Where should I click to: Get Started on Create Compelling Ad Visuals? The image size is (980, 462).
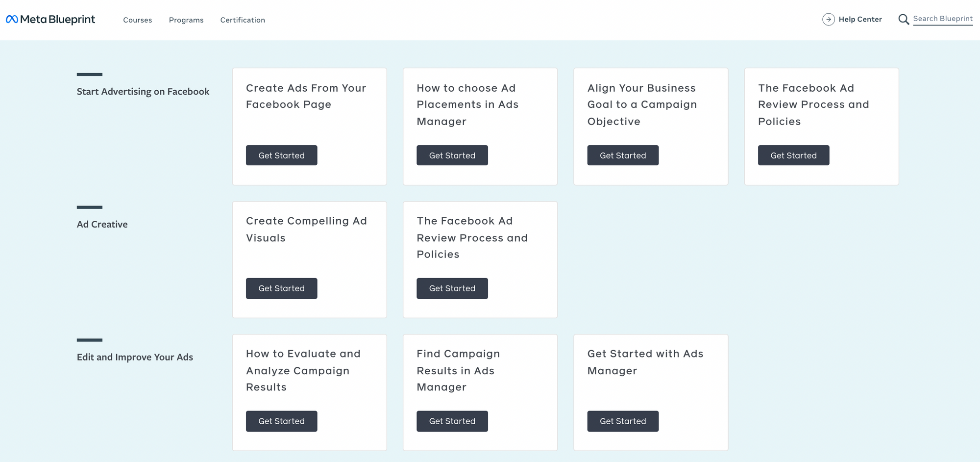pos(282,288)
